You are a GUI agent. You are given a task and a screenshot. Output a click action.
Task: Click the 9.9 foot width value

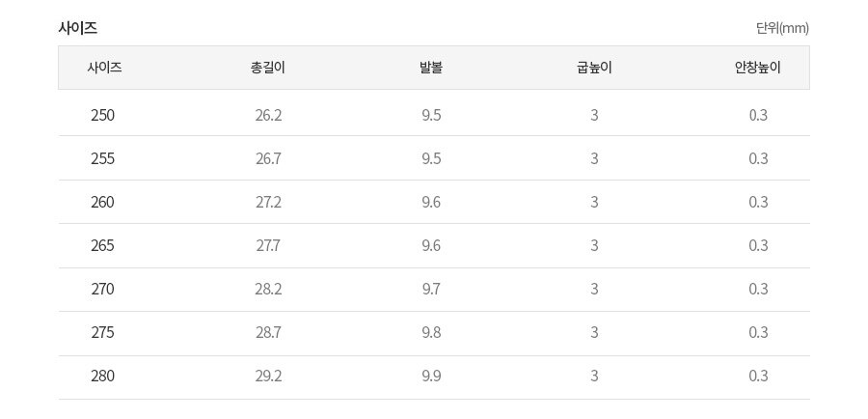[431, 377]
